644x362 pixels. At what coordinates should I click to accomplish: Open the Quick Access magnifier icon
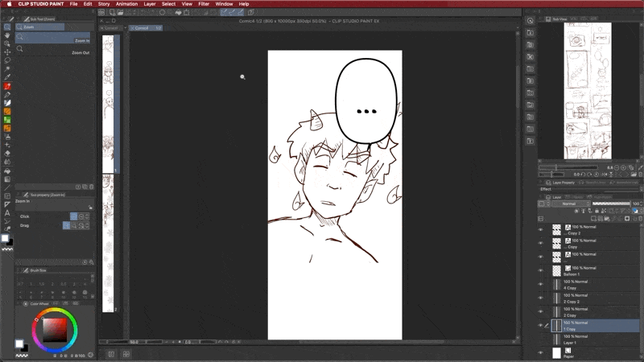(x=530, y=21)
